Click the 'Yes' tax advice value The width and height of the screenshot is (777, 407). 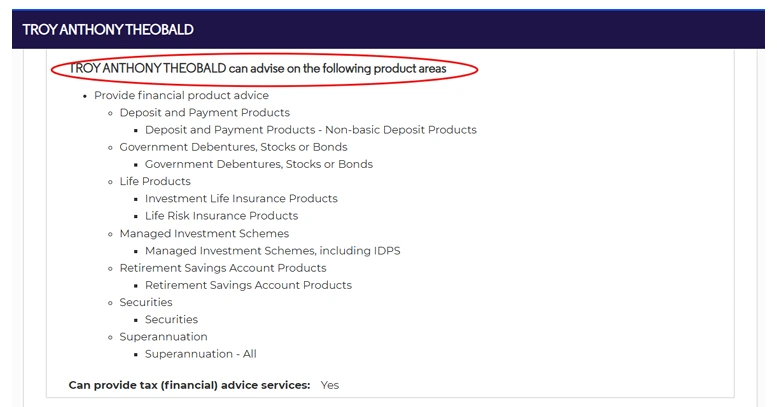(330, 385)
